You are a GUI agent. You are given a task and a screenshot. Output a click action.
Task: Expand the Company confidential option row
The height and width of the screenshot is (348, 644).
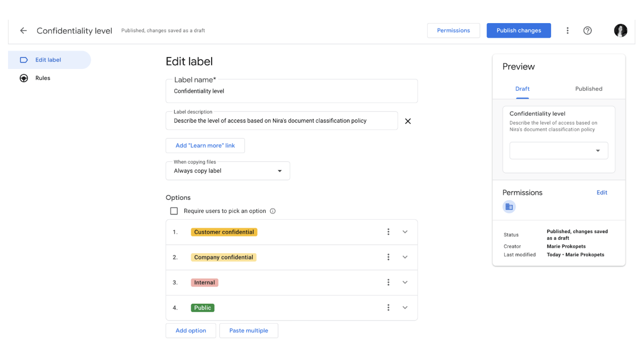click(405, 257)
